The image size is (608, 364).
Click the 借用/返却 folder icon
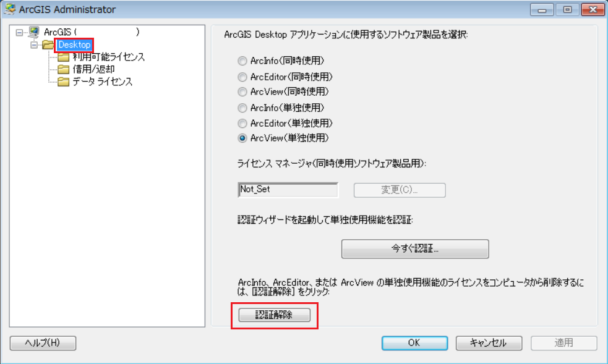(63, 69)
